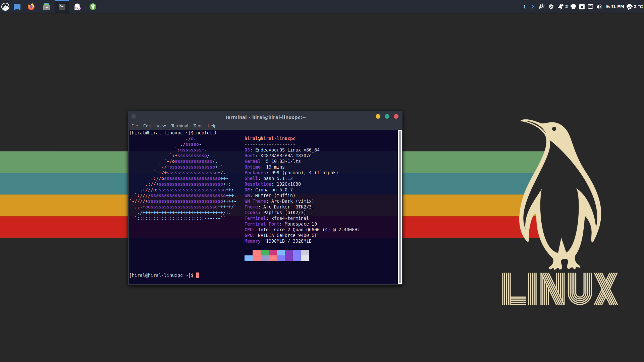Switch to workspace 2

pyautogui.click(x=533, y=7)
